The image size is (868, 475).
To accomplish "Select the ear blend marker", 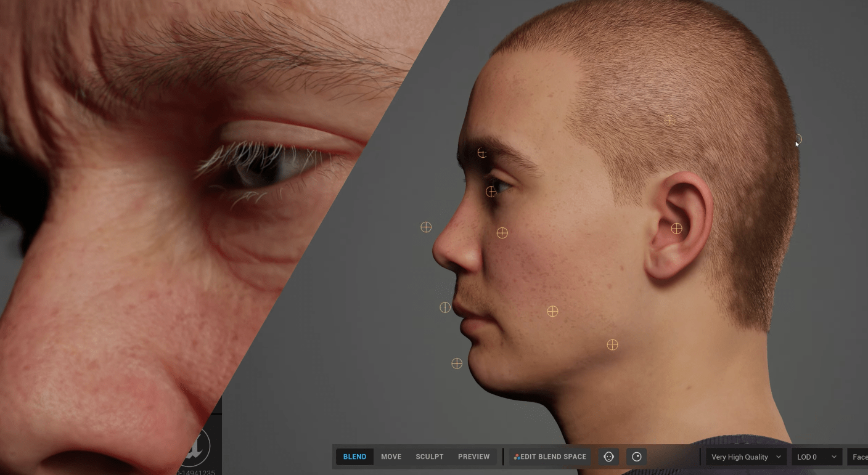I will 676,229.
